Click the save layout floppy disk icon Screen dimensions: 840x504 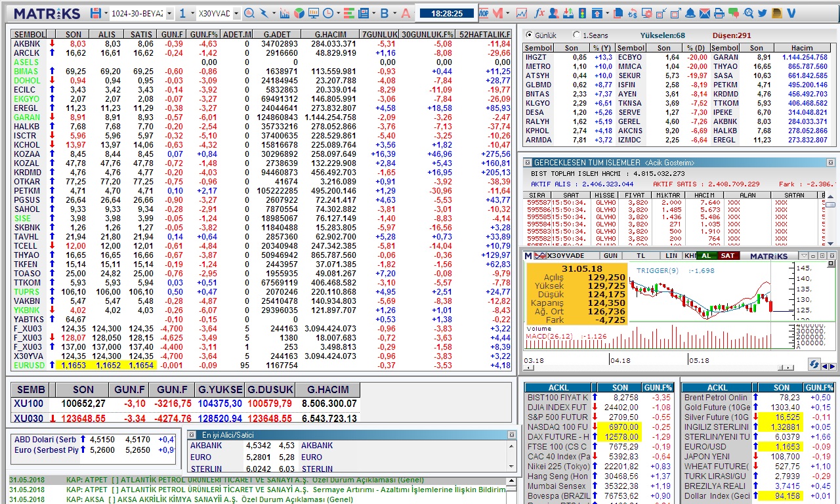[x=96, y=13]
